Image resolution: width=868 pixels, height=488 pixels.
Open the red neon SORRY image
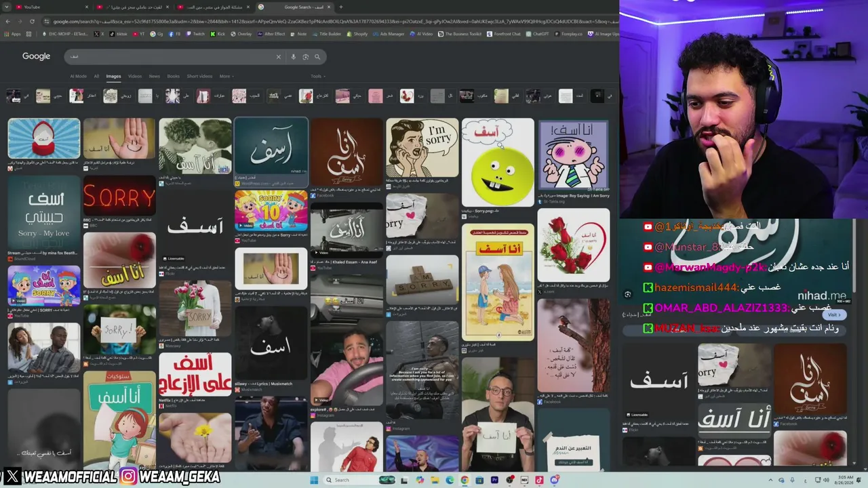[x=119, y=196]
